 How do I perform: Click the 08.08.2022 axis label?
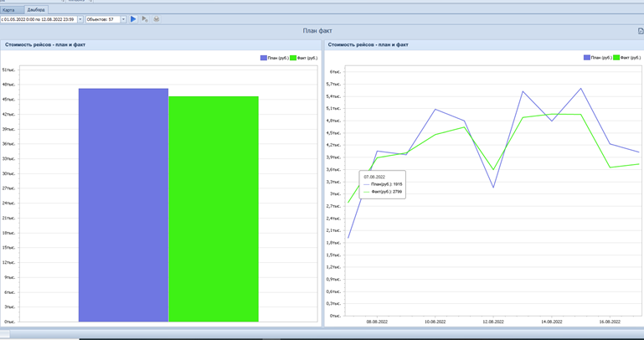pyautogui.click(x=378, y=322)
